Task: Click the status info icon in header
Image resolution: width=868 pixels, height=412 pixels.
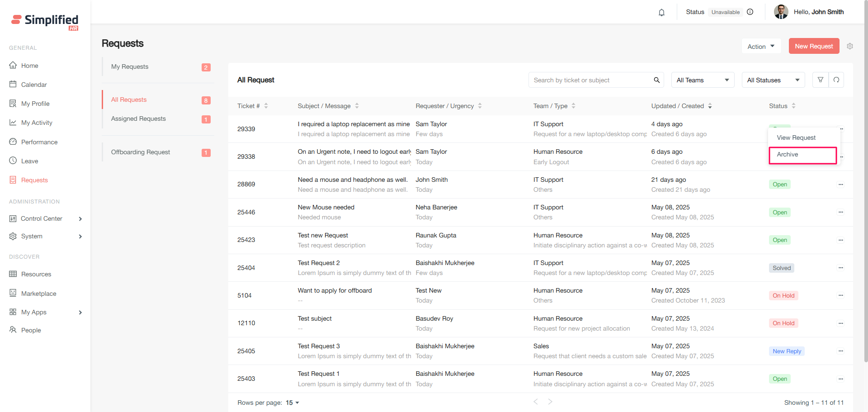Action: (750, 12)
